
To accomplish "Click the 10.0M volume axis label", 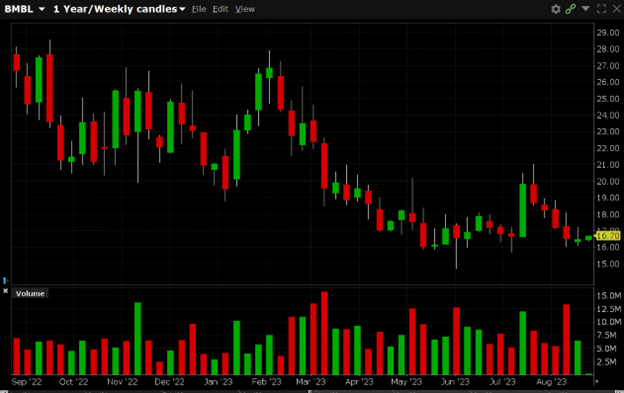I will coord(608,322).
